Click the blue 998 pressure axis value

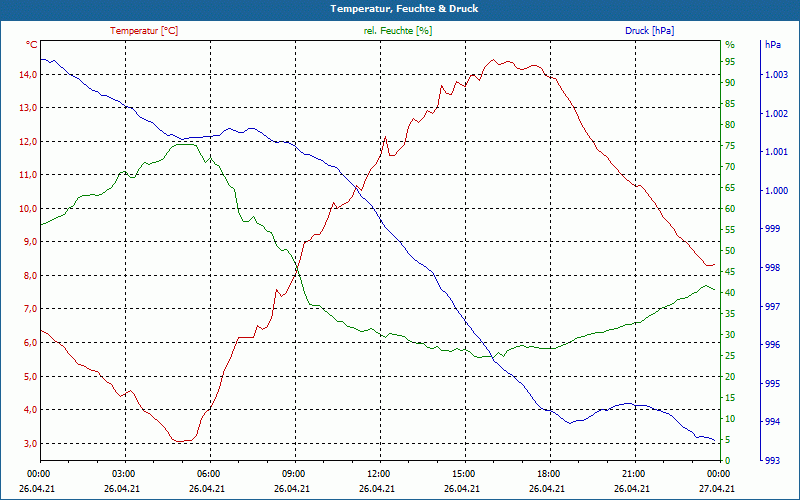click(x=773, y=268)
